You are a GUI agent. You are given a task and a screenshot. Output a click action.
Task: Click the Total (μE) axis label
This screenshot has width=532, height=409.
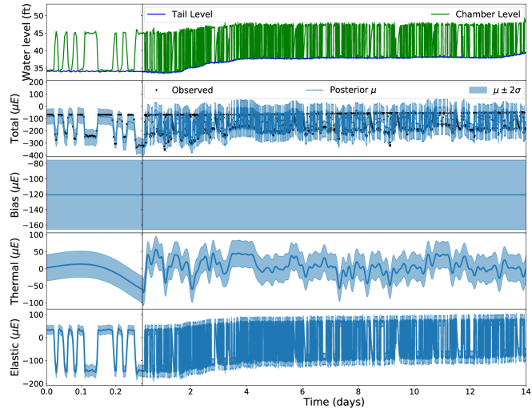click(14, 118)
